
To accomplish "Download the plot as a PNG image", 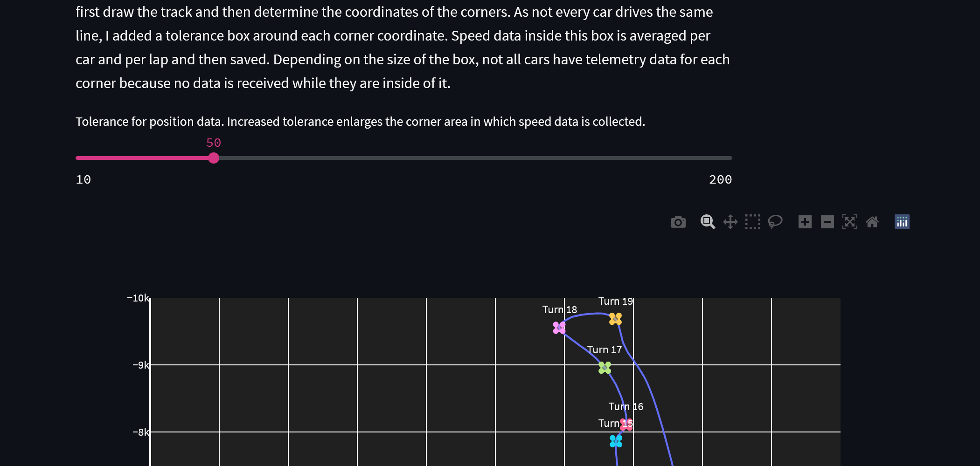I will [678, 222].
